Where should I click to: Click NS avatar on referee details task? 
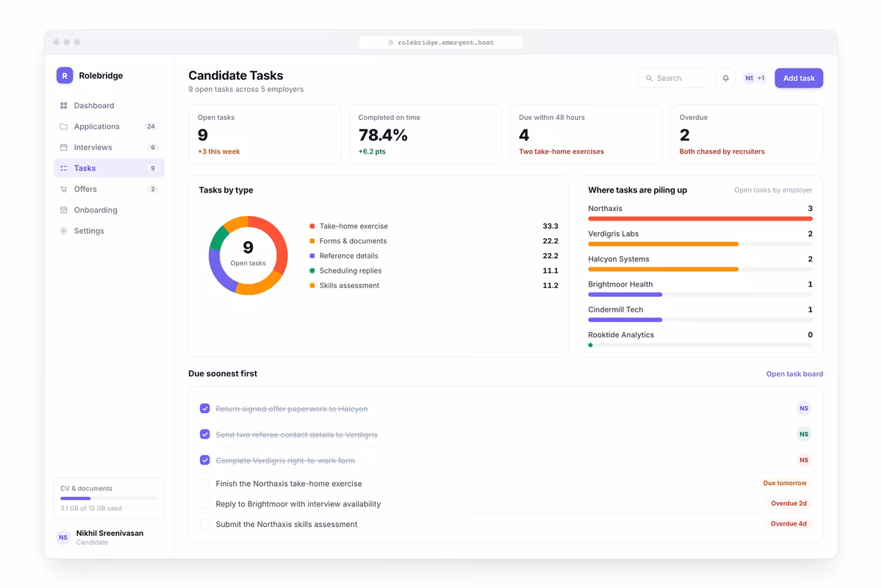803,434
